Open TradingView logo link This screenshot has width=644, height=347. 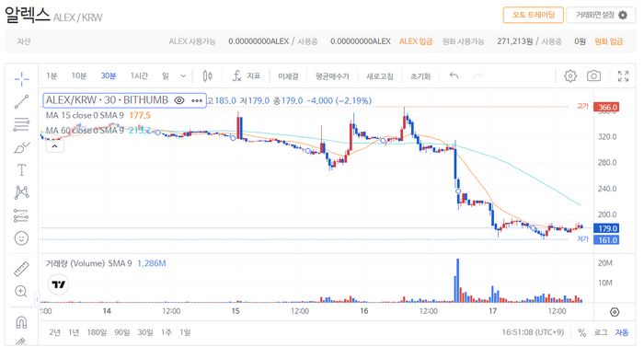tap(58, 284)
